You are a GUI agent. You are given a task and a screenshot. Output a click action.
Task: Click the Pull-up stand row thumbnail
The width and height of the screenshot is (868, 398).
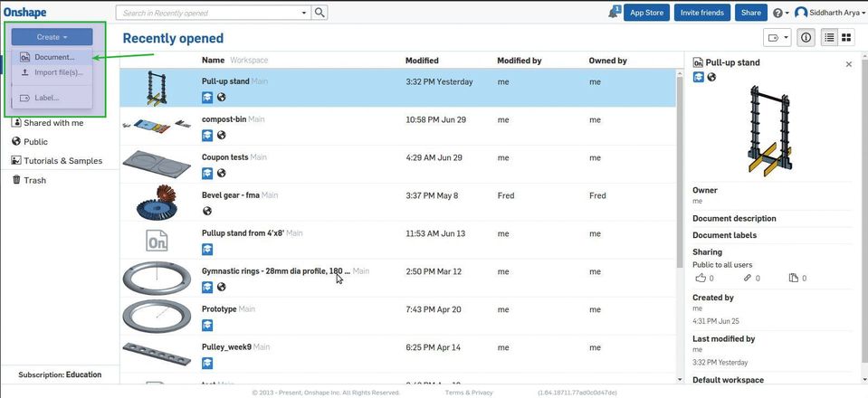(x=157, y=88)
